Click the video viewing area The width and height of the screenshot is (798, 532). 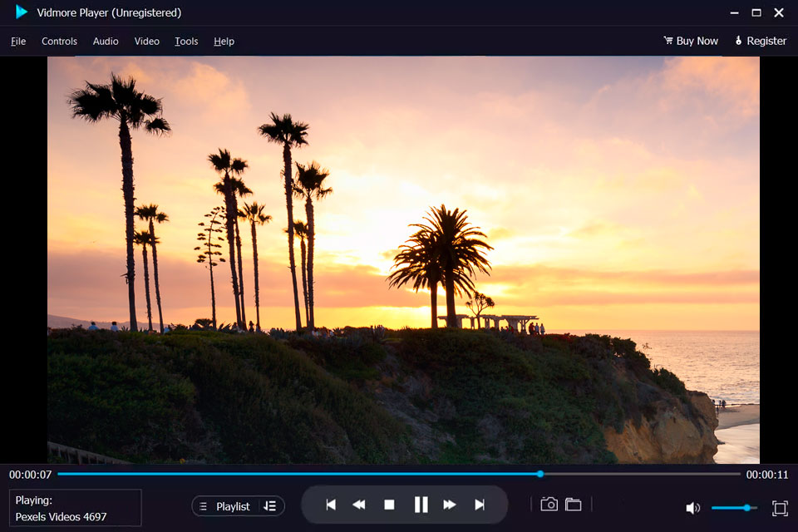(x=403, y=259)
